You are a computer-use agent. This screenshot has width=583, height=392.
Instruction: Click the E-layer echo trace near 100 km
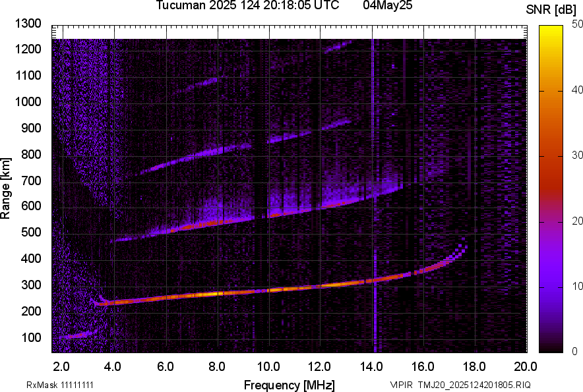point(78,335)
